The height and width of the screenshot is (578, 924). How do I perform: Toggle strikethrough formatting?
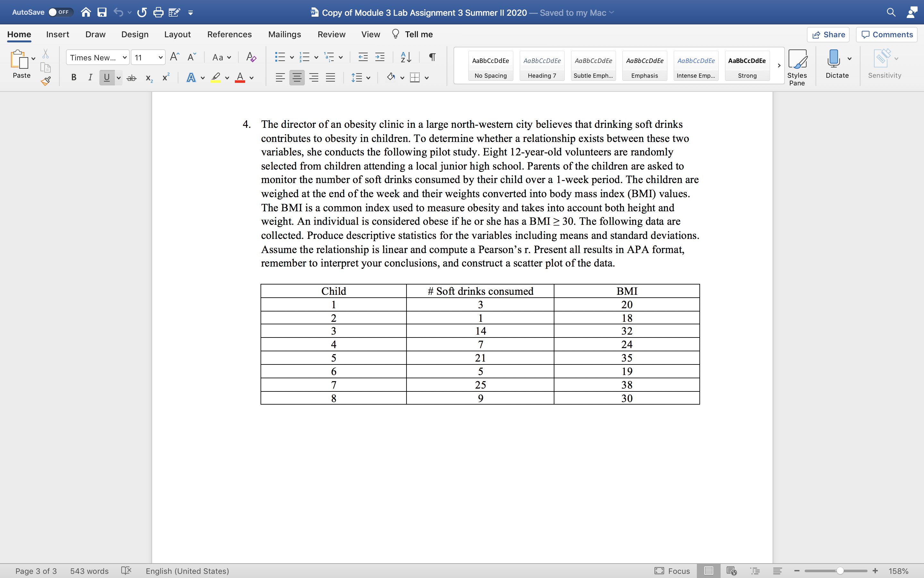pos(131,78)
